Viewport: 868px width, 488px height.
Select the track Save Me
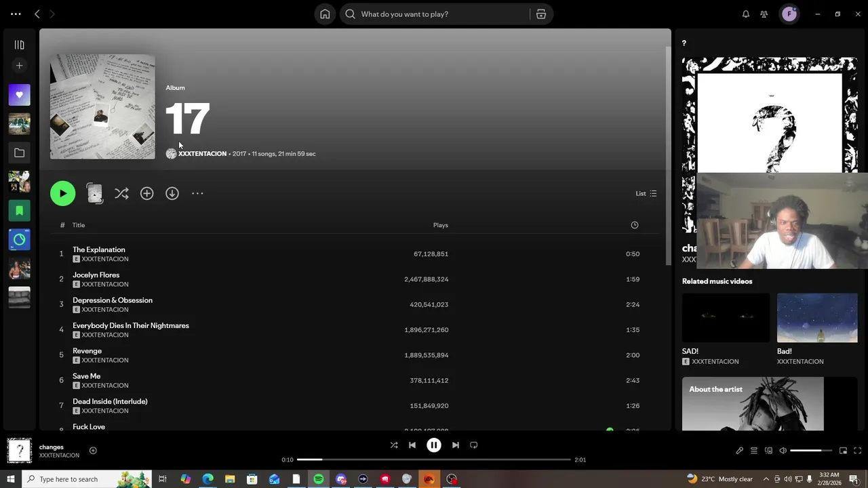tap(87, 376)
